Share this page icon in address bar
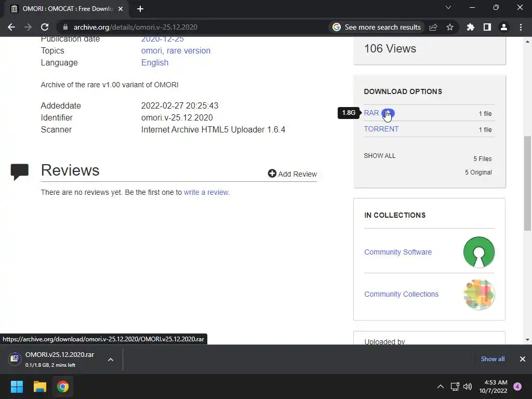This screenshot has width=532, height=399. click(x=433, y=27)
